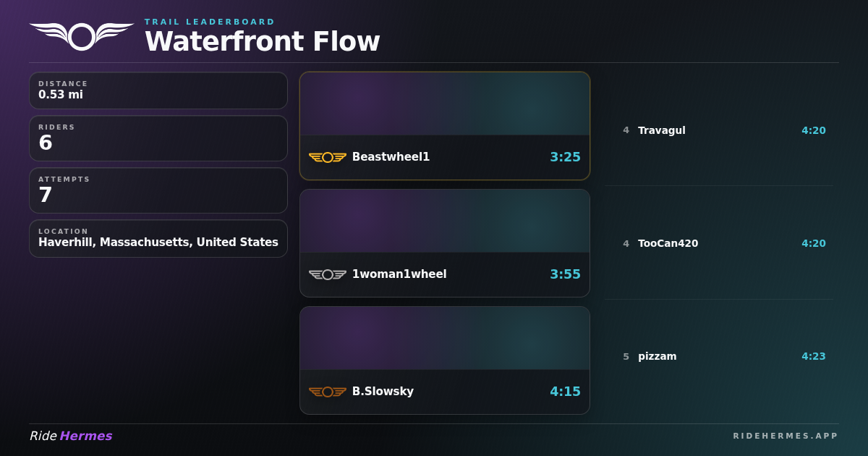Click the Waterfront Flow trail title
This screenshot has width=868, height=456.
tap(262, 41)
